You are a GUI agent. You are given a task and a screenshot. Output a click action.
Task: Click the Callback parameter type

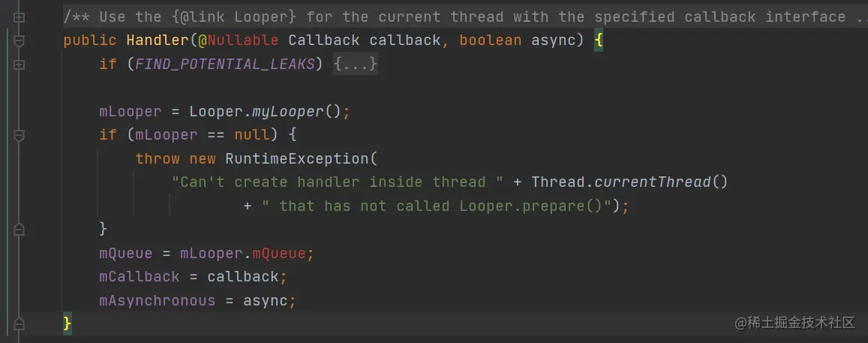point(324,41)
